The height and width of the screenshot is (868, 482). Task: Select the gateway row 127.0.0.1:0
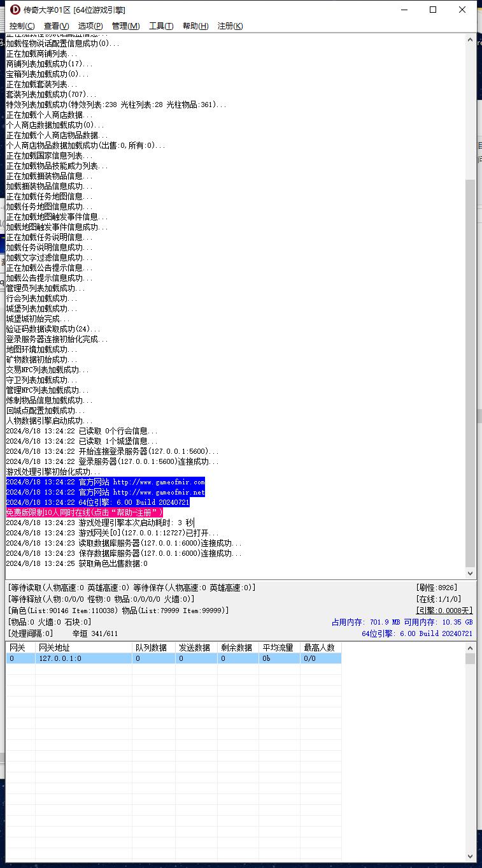[x=173, y=658]
